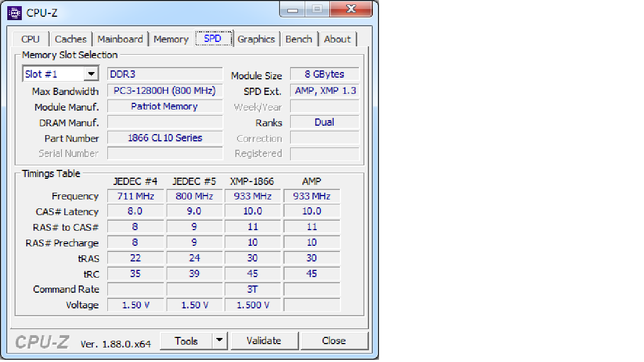Screen dimensions: 644x362
Task: Click the AMP column header in Timings Table
Action: (x=312, y=182)
